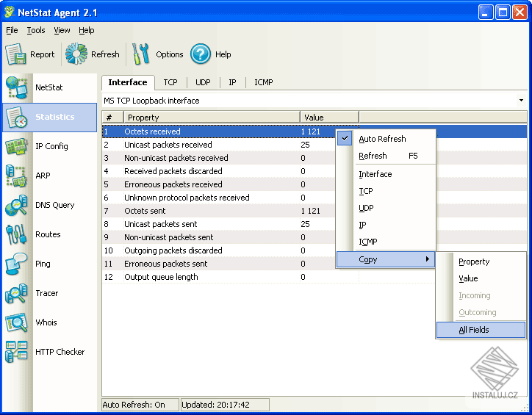Select the Routes sidebar icon
The image size is (532, 415).
(x=17, y=234)
